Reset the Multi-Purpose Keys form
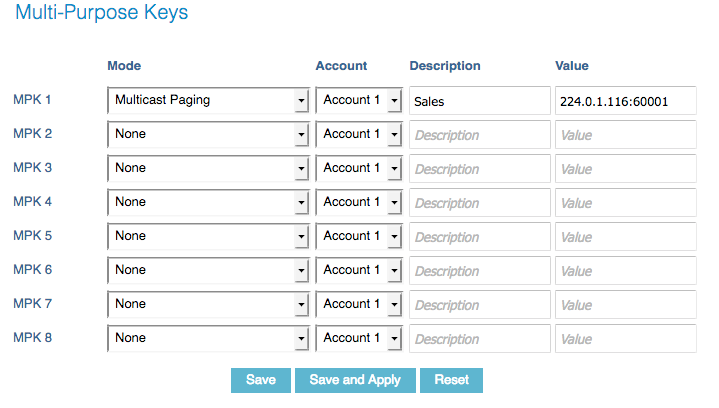The width and height of the screenshot is (719, 408). pos(451,380)
